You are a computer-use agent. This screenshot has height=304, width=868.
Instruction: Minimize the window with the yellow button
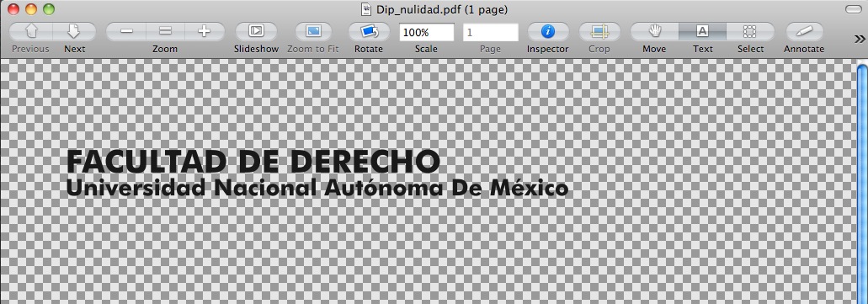(31, 9)
